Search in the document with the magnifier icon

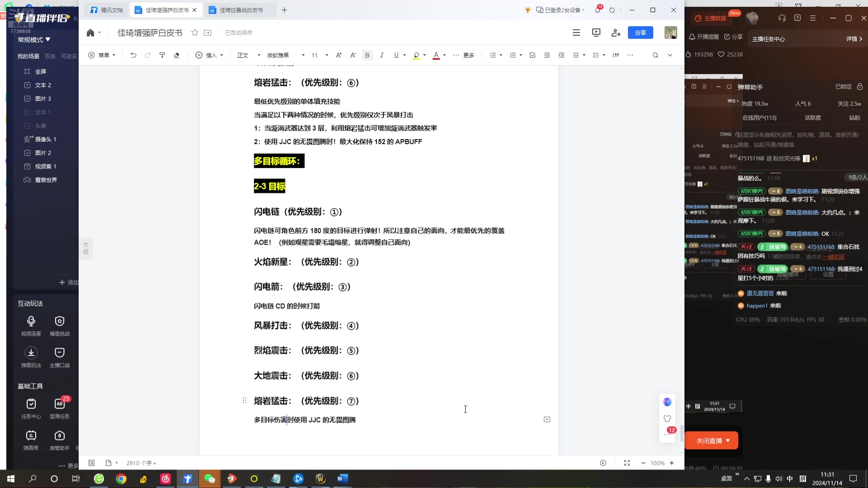click(x=656, y=55)
